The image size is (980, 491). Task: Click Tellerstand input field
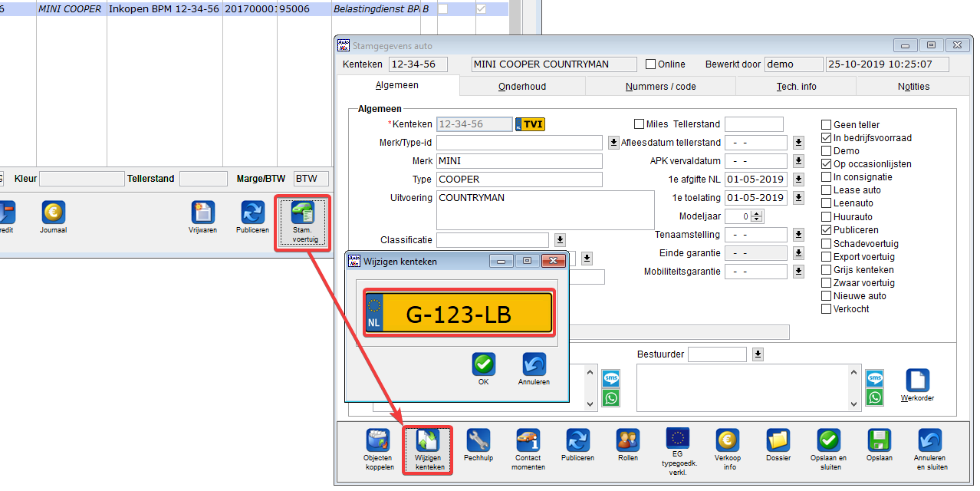tap(754, 124)
